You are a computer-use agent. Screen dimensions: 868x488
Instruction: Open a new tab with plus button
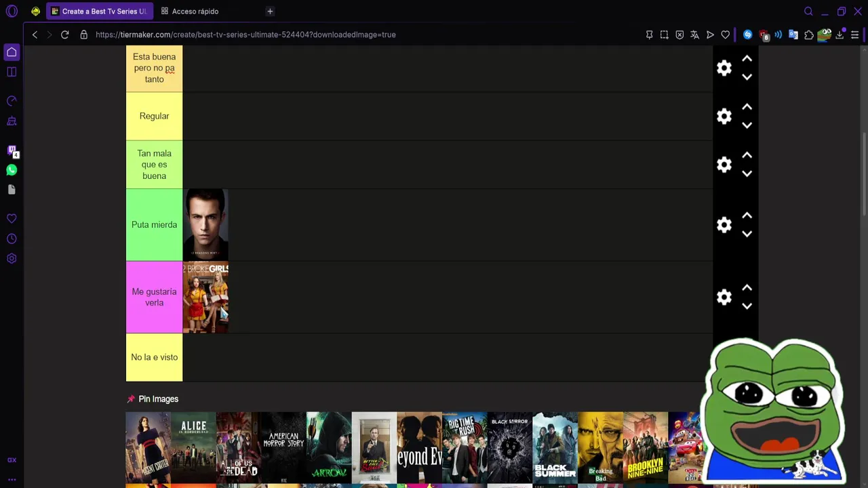[x=270, y=12]
